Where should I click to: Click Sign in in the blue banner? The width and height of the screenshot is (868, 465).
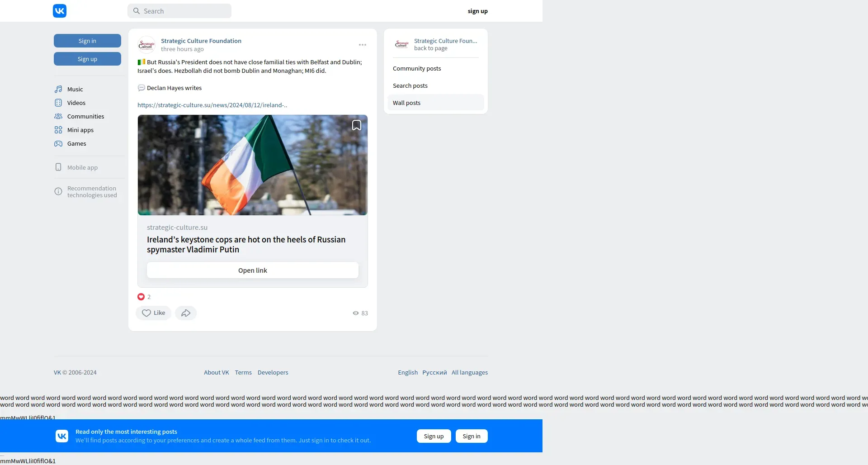pyautogui.click(x=472, y=436)
